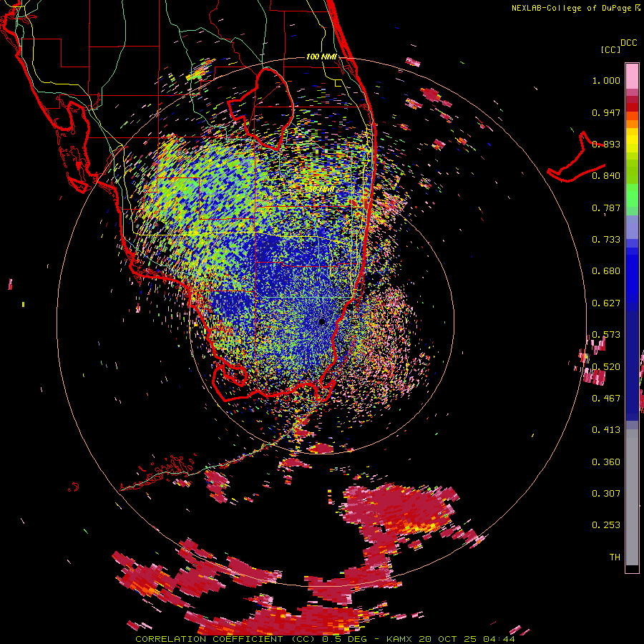The width and height of the screenshot is (644, 644).
Task: Click the [CC] units label above the legend
Action: point(610,49)
